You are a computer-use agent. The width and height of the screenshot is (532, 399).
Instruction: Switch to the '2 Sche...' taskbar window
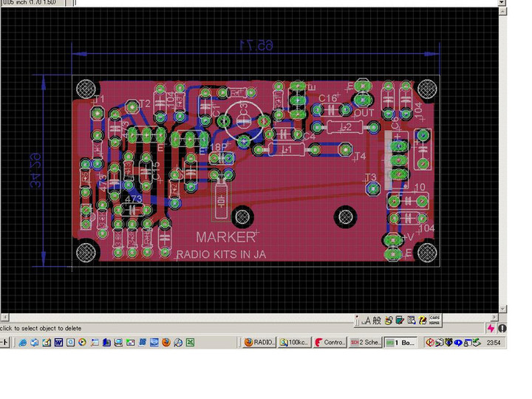click(x=365, y=343)
